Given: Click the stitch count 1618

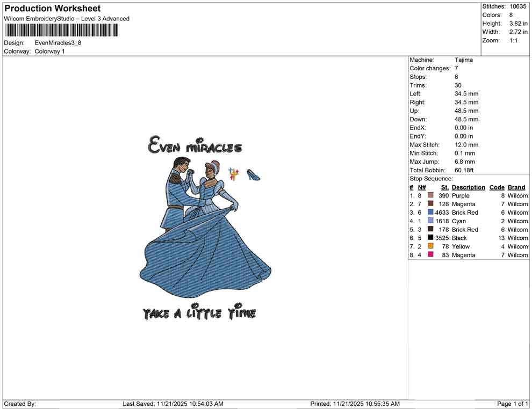Looking at the screenshot, I should (x=442, y=221).
